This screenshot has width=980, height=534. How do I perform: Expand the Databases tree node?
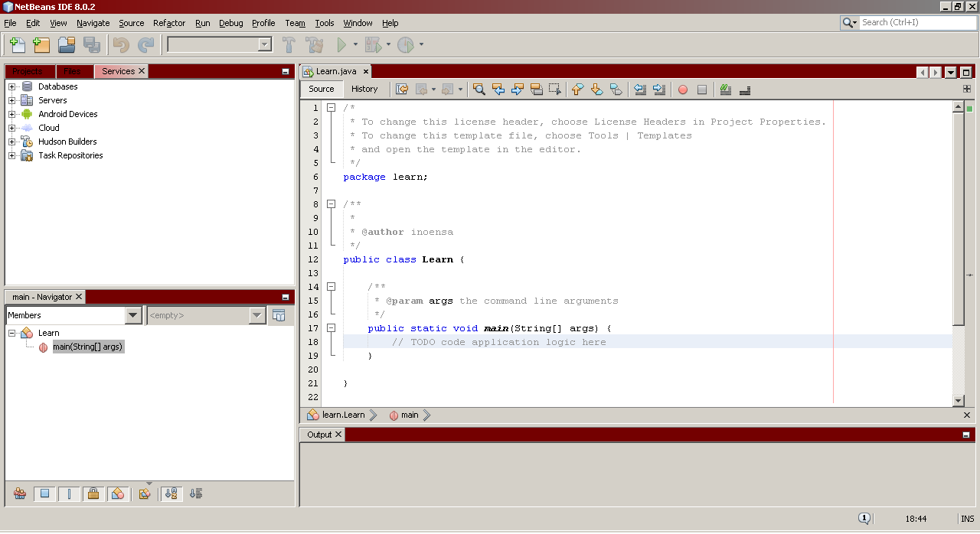pos(12,86)
